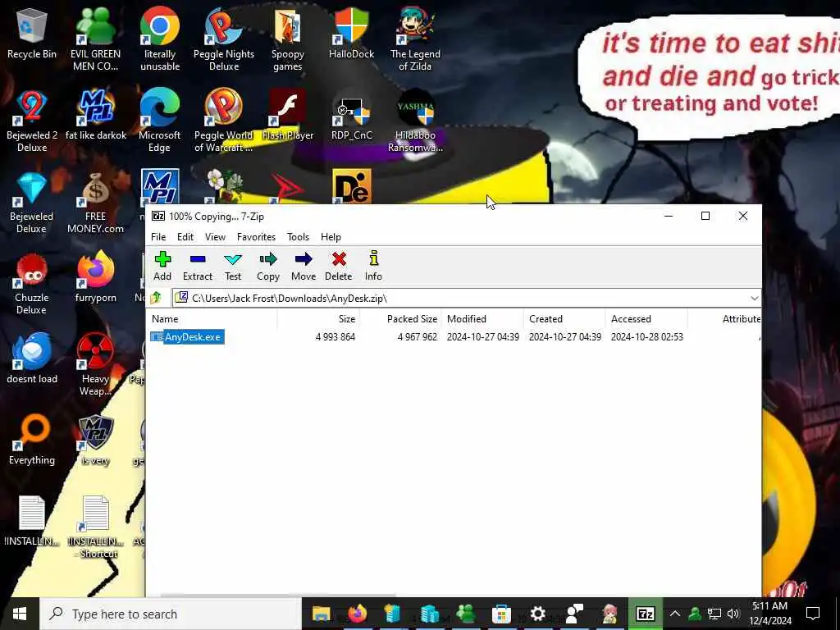Select the Everything search desktop icon

pos(32,441)
